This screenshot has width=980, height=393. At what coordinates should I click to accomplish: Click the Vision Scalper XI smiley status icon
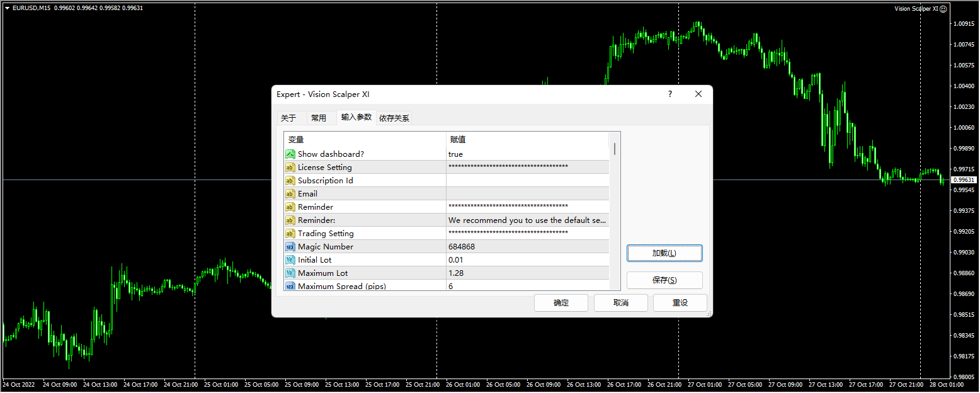point(943,9)
